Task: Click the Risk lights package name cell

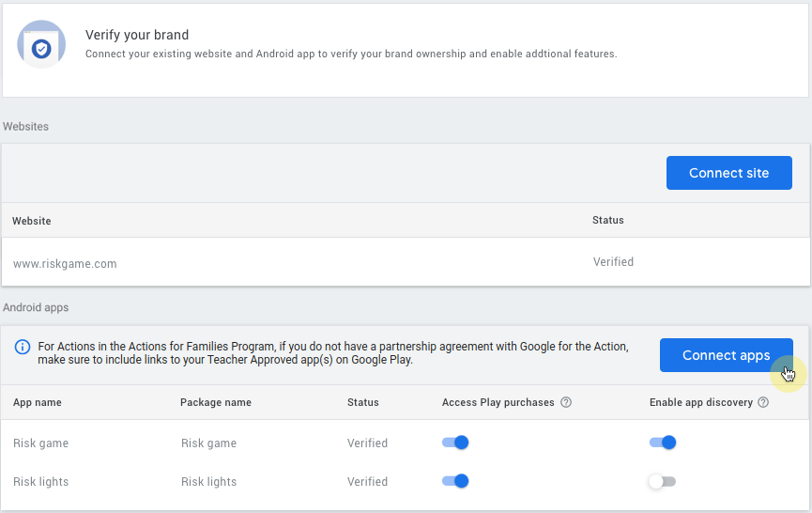Action: click(x=208, y=482)
